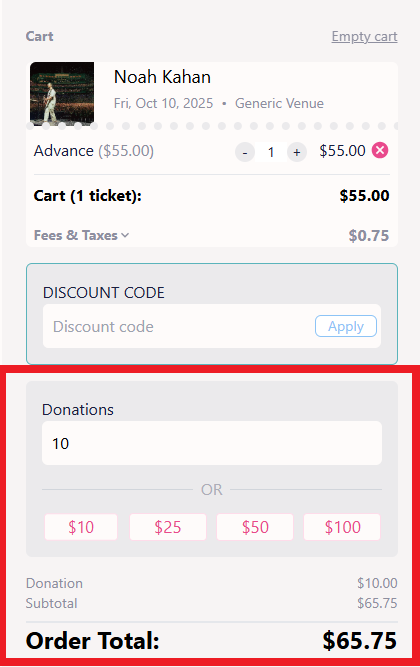Viewport: 420px width, 667px height.
Task: Remove the Advance ticket with pink X icon
Action: (x=380, y=151)
